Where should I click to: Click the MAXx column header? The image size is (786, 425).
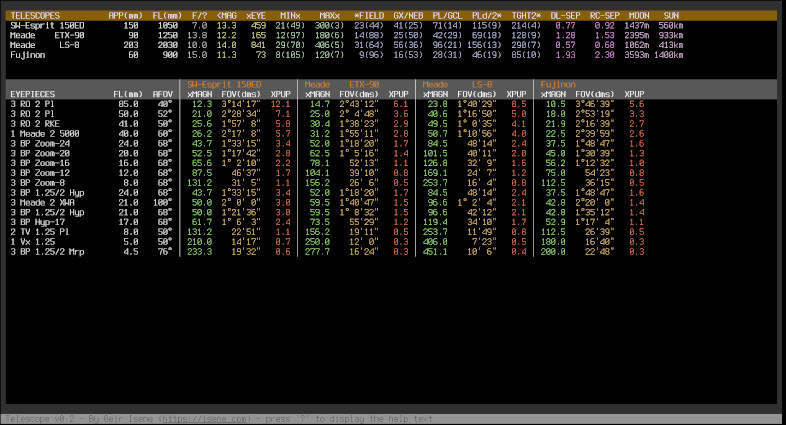(x=329, y=16)
